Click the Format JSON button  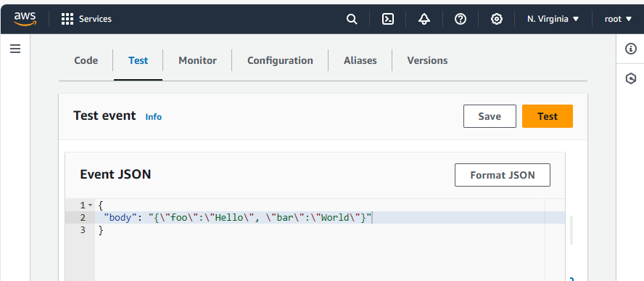(x=503, y=175)
